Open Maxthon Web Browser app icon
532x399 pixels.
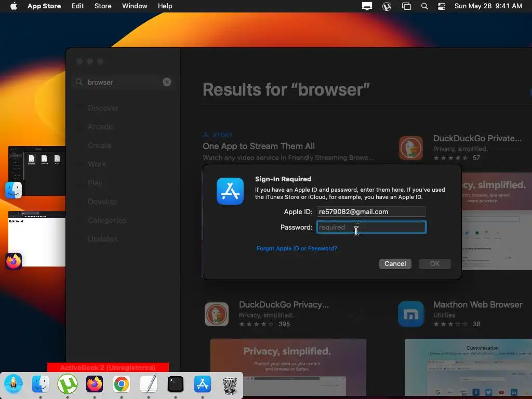click(x=410, y=314)
